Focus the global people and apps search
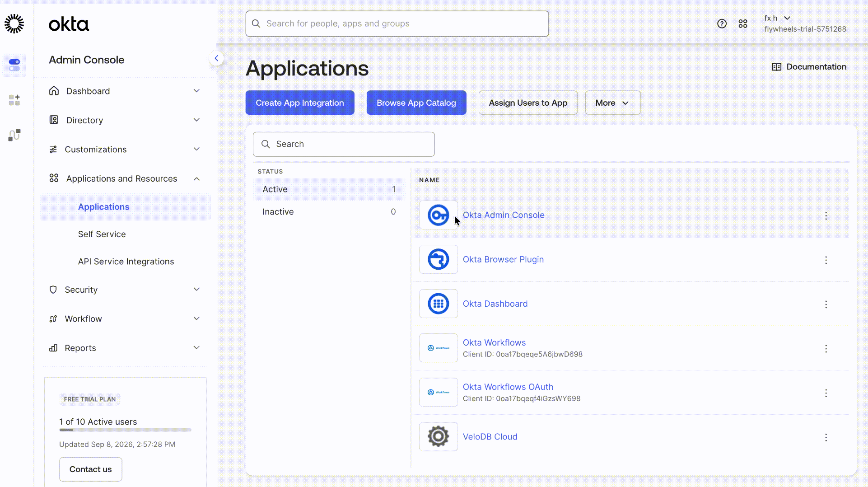 tap(397, 23)
